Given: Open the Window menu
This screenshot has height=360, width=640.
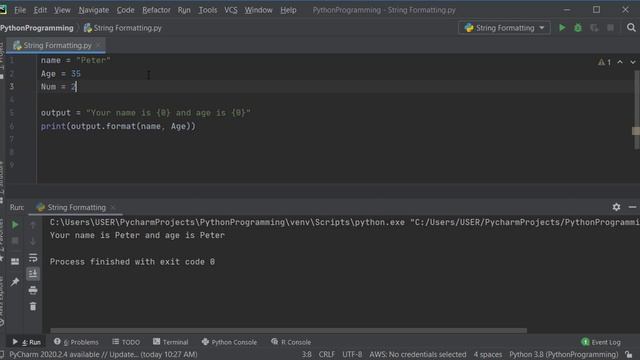Looking at the screenshot, I should coord(258,10).
